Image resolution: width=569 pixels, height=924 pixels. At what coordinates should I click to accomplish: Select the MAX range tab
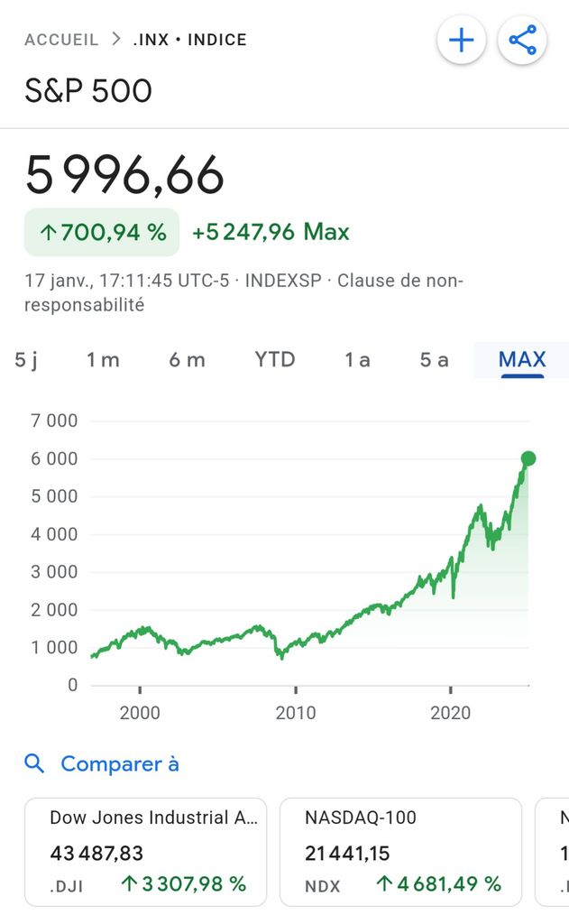click(522, 360)
